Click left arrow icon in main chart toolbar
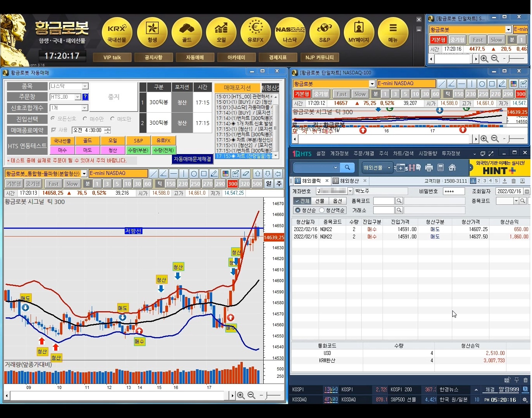 [x=278, y=173]
